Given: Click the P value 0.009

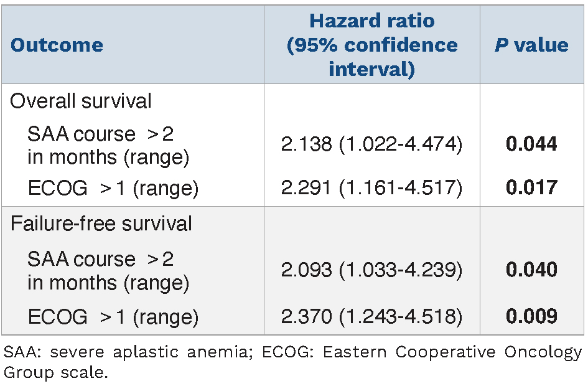Looking at the screenshot, I should pos(531,317).
